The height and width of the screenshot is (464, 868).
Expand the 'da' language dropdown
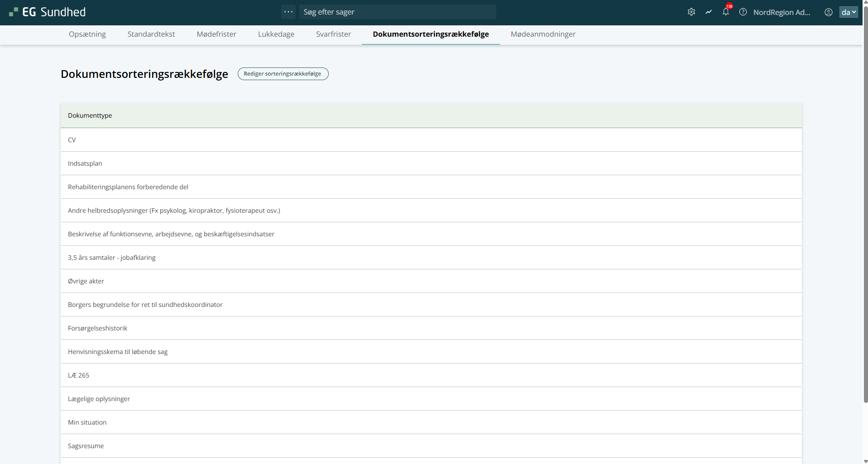[x=848, y=12]
